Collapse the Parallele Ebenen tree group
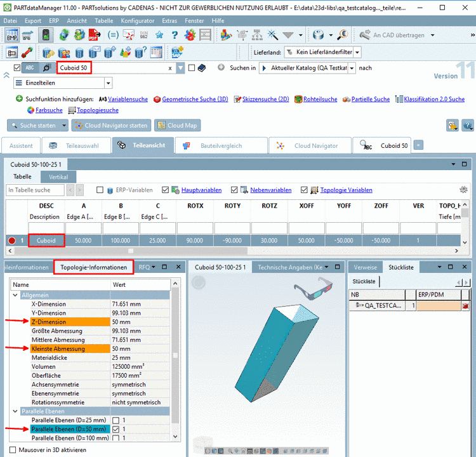 tap(15, 411)
